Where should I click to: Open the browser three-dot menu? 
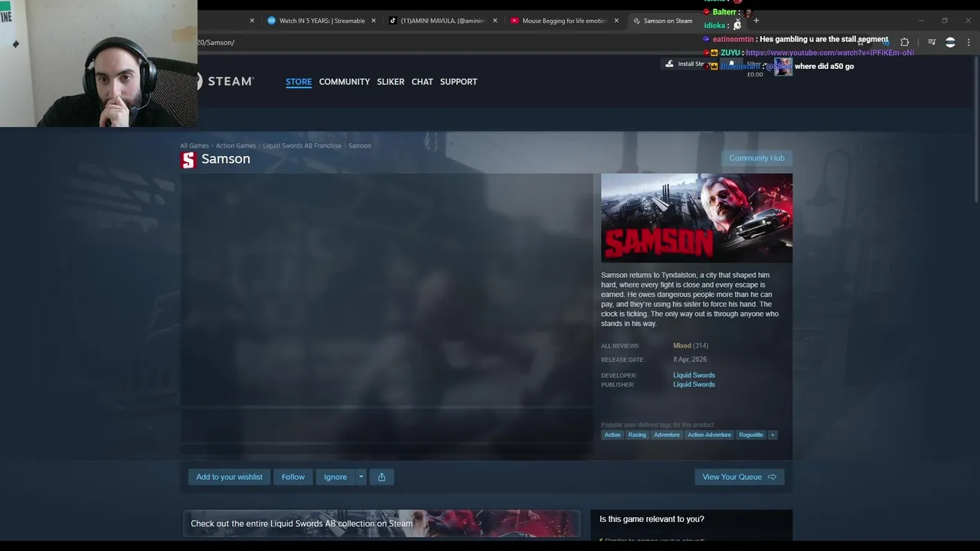pyautogui.click(x=969, y=42)
